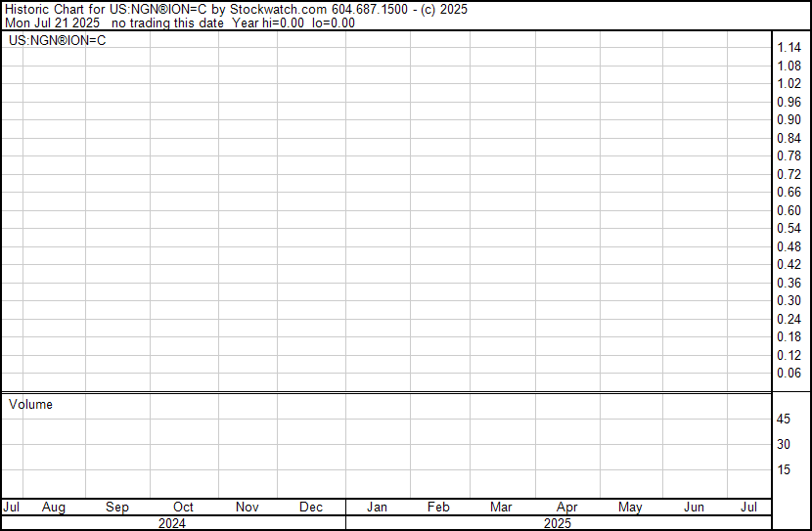Click the 45 volume axis value
The image size is (812, 531).
tap(784, 419)
